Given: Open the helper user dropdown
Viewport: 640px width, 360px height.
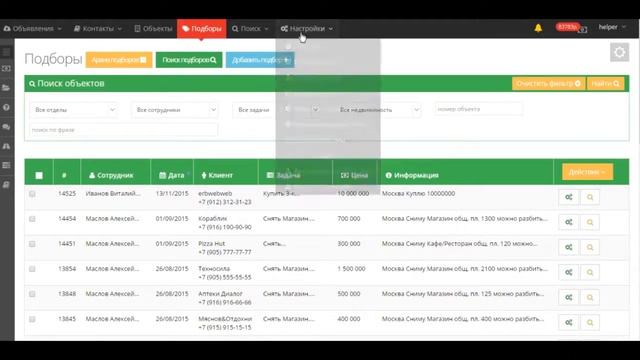Looking at the screenshot, I should 612,27.
